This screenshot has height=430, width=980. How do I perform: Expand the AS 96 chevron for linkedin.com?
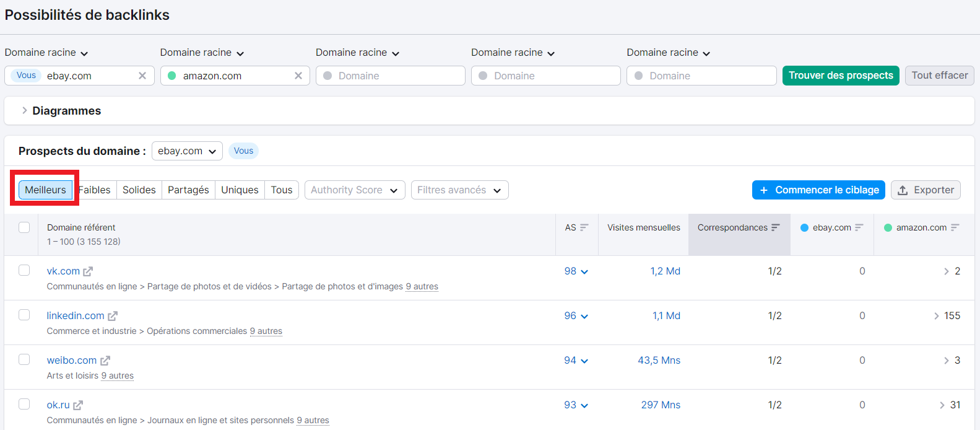584,317
